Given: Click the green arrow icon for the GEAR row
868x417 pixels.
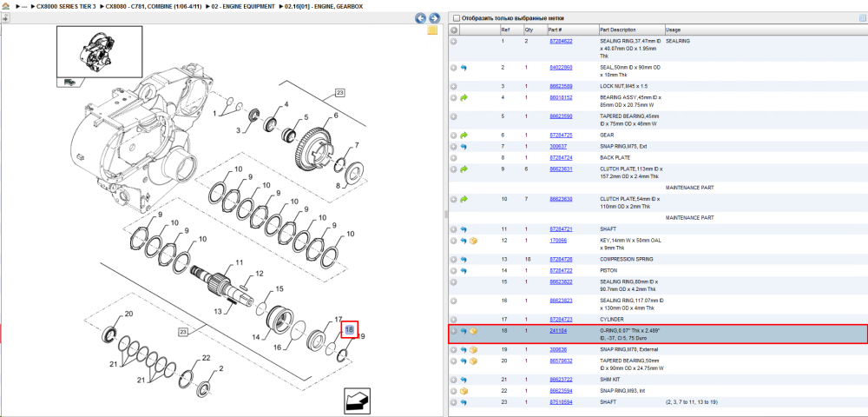Looking at the screenshot, I should point(464,136).
